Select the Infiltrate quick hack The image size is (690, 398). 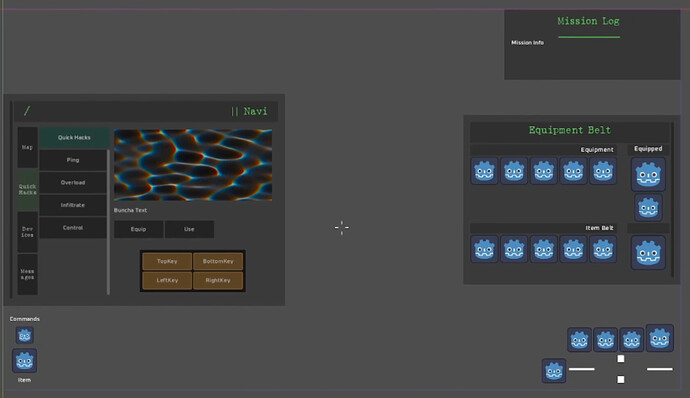[x=73, y=205]
